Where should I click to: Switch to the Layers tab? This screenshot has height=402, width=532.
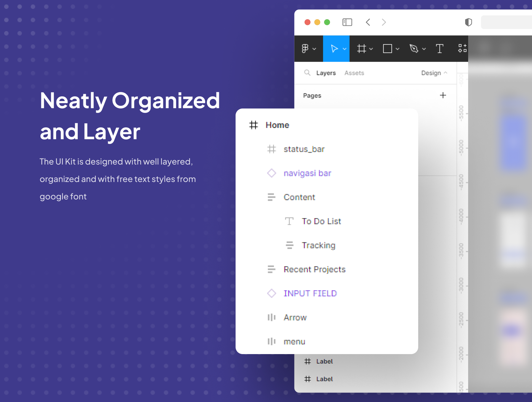point(326,73)
